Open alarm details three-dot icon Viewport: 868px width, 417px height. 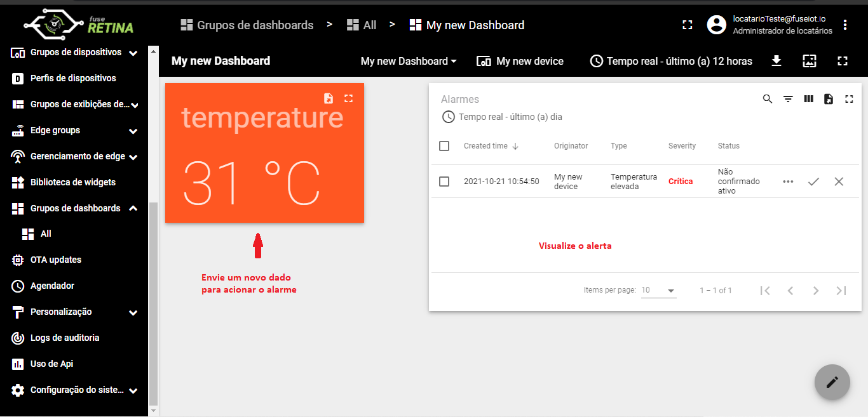coord(788,182)
